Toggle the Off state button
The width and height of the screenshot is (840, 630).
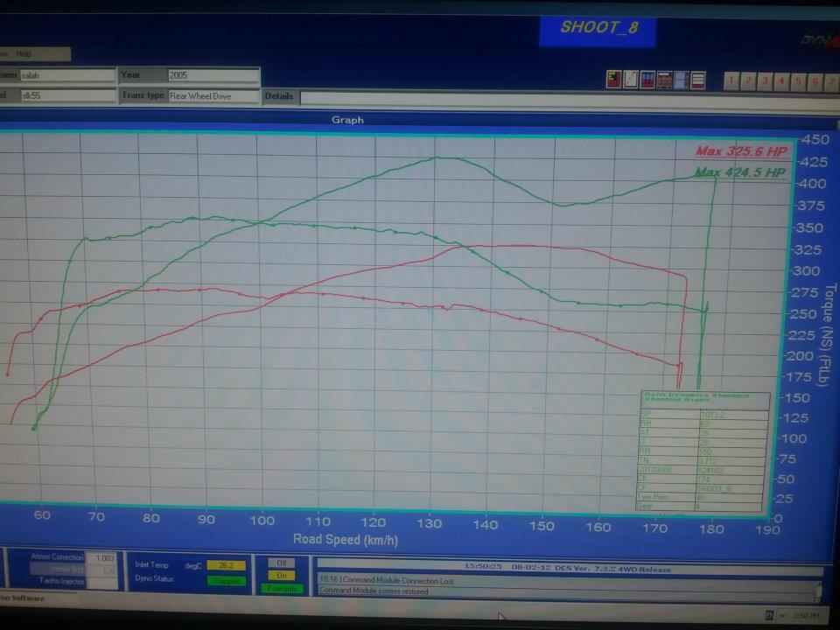[x=280, y=563]
